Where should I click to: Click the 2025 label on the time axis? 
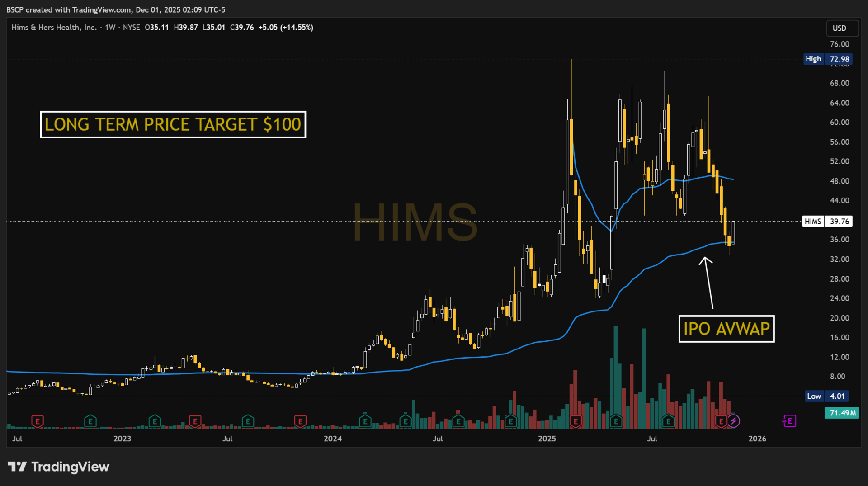[x=547, y=439]
